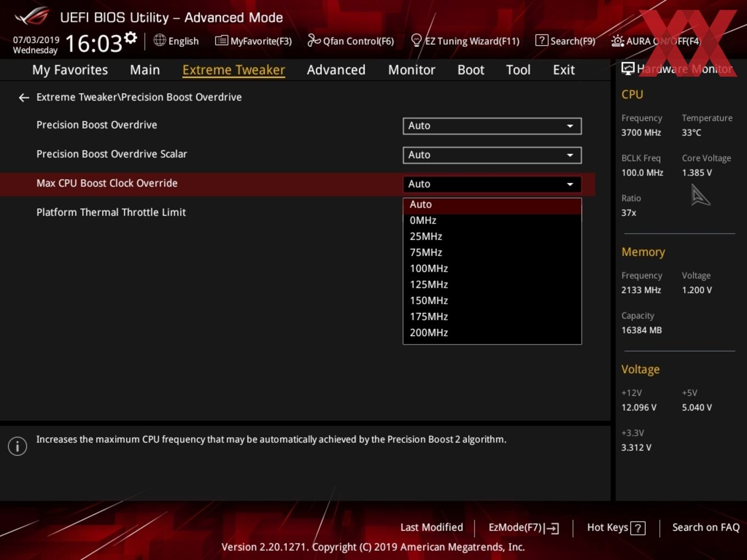Click memory frequency value 2133 MHz
Screen dimensions: 747x560
(x=641, y=290)
